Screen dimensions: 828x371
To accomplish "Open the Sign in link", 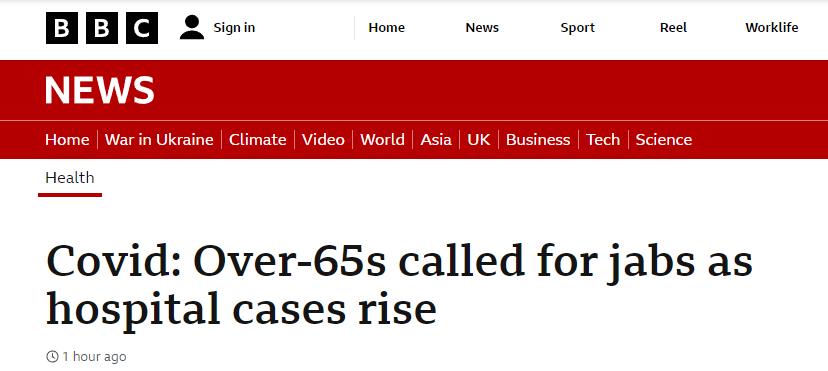I will [x=234, y=27].
